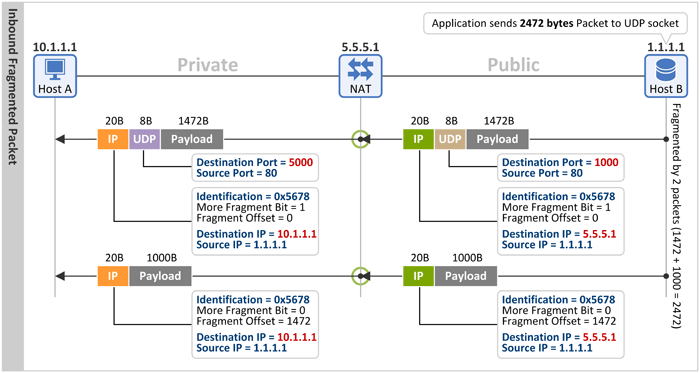Image resolution: width=700 pixels, height=373 pixels.
Task: Click the 2472 bytes application callout
Action: pos(555,23)
